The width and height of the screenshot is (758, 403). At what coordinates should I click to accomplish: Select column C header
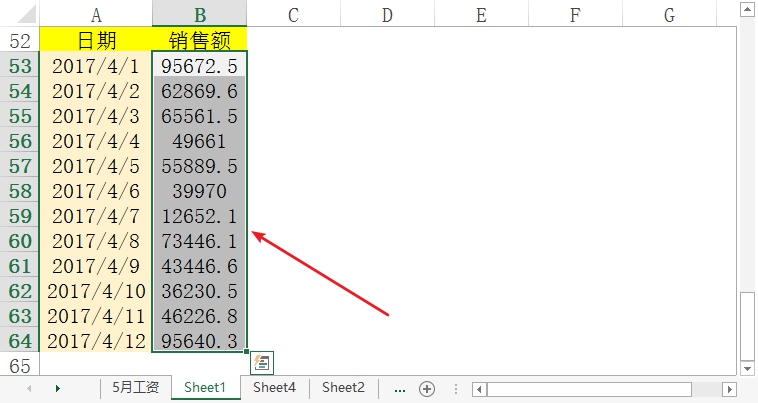293,14
